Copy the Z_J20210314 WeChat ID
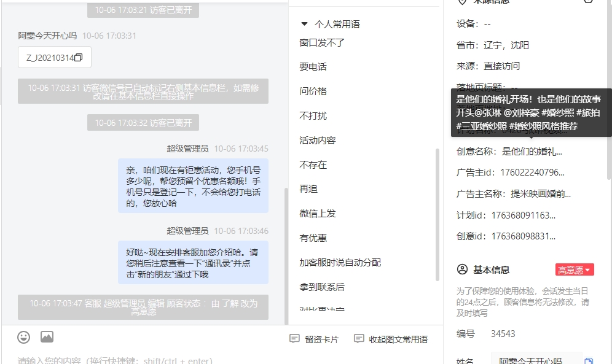This screenshot has width=612, height=364. (x=79, y=57)
